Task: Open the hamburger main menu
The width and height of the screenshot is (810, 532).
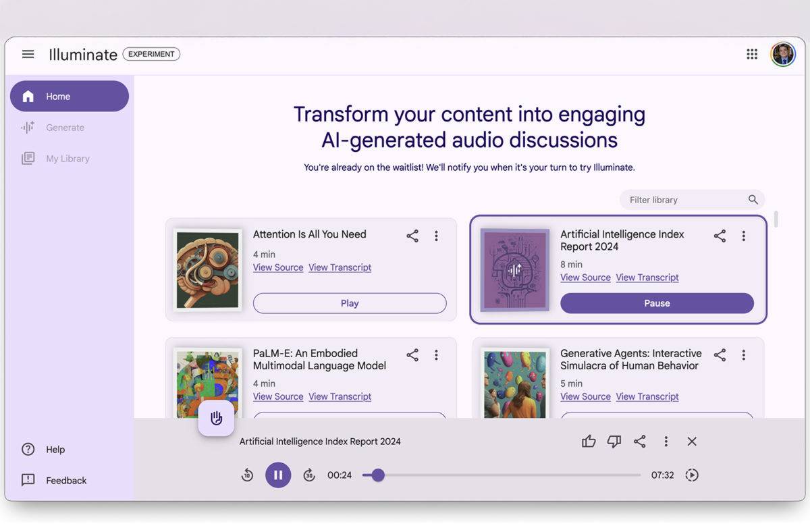Action: click(x=28, y=54)
